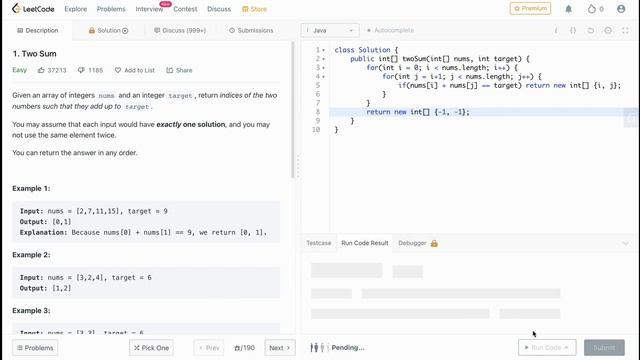Open Run Code dropdown arrow
640x360 pixels.
coord(567,348)
